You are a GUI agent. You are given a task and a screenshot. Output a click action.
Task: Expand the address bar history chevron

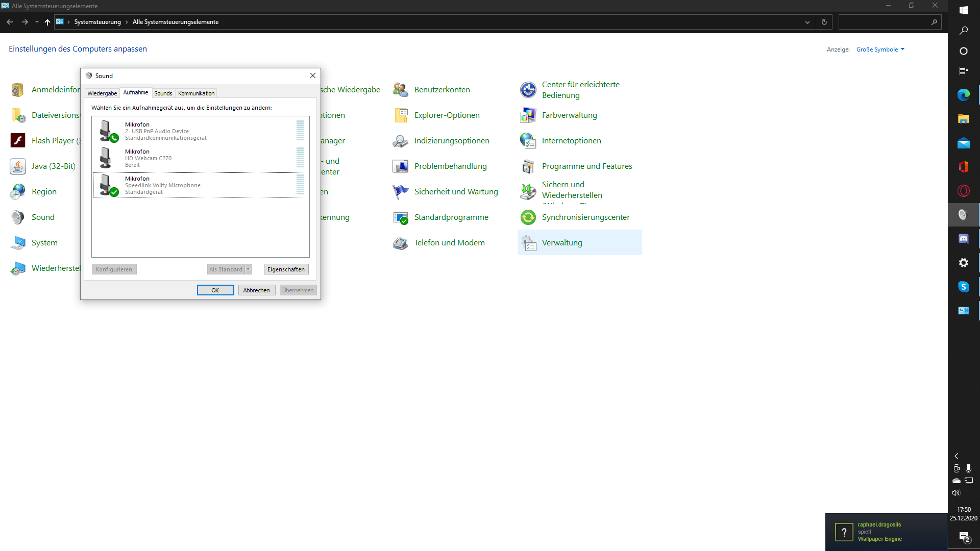click(x=807, y=22)
